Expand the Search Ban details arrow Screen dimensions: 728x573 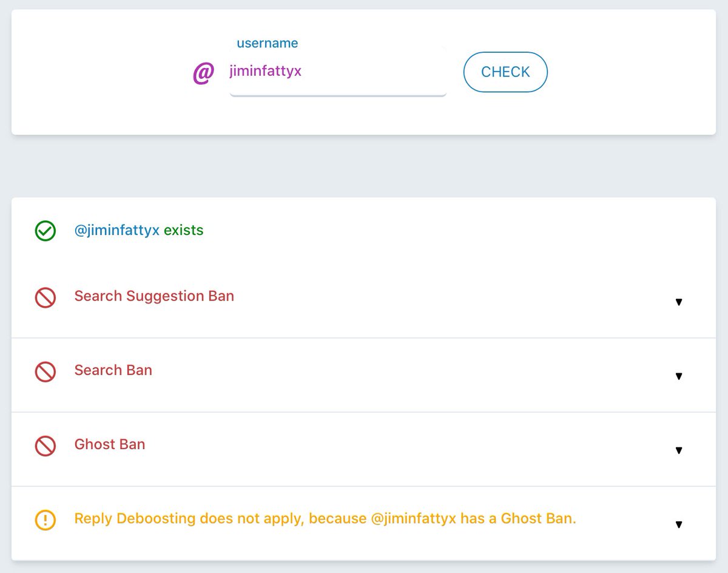click(x=679, y=376)
